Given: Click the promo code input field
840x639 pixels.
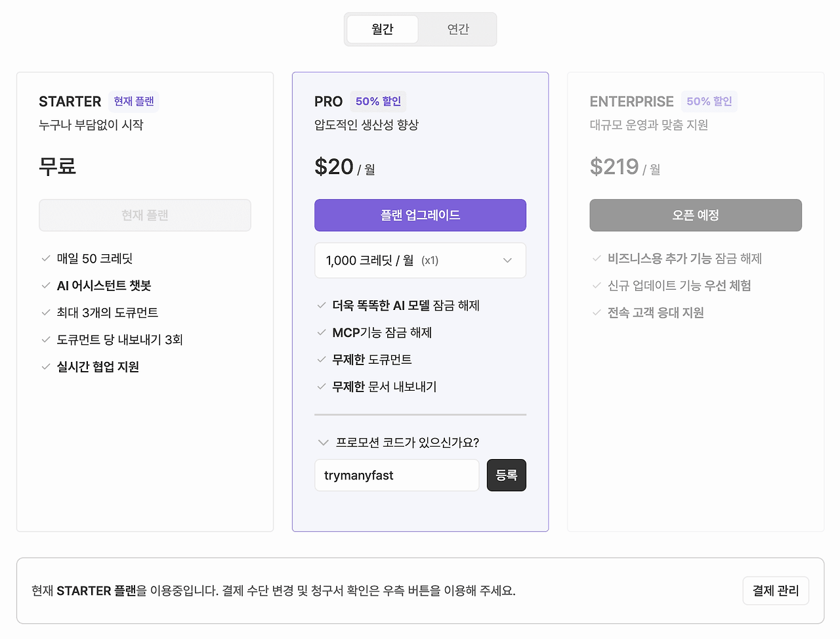Looking at the screenshot, I should point(396,475).
